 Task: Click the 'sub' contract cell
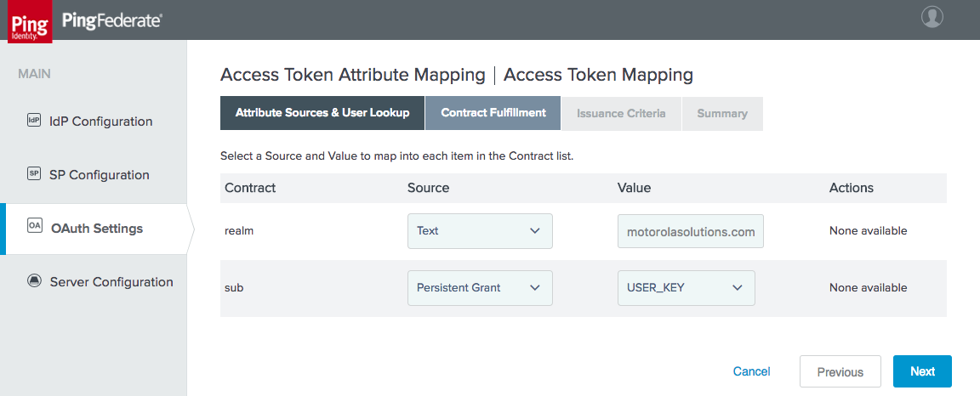233,288
